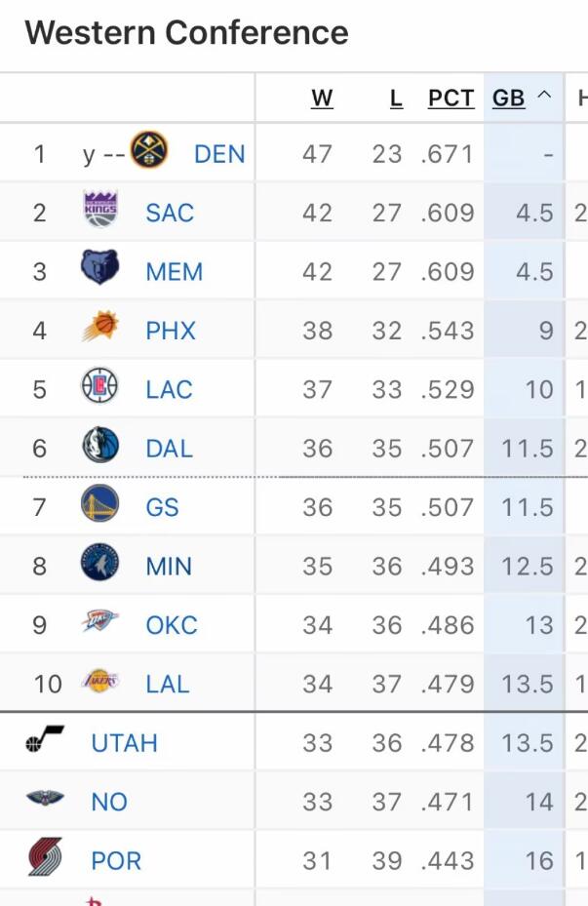
Task: Toggle GB column sort order
Action: coord(522,98)
